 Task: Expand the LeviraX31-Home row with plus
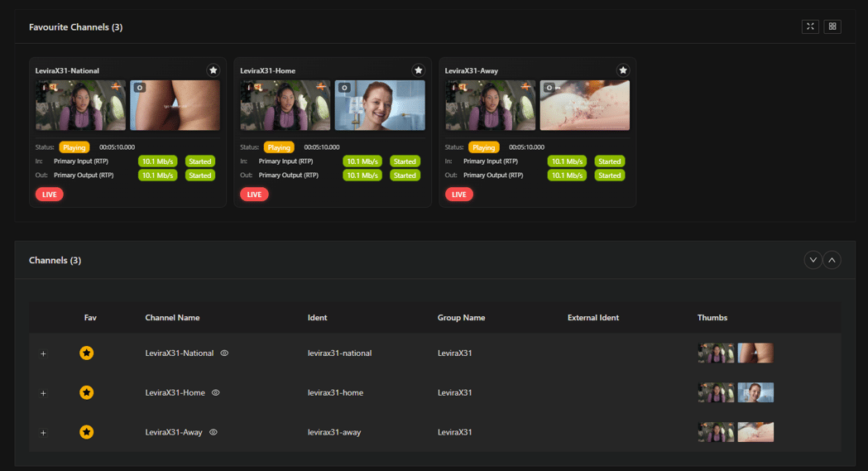pos(44,393)
